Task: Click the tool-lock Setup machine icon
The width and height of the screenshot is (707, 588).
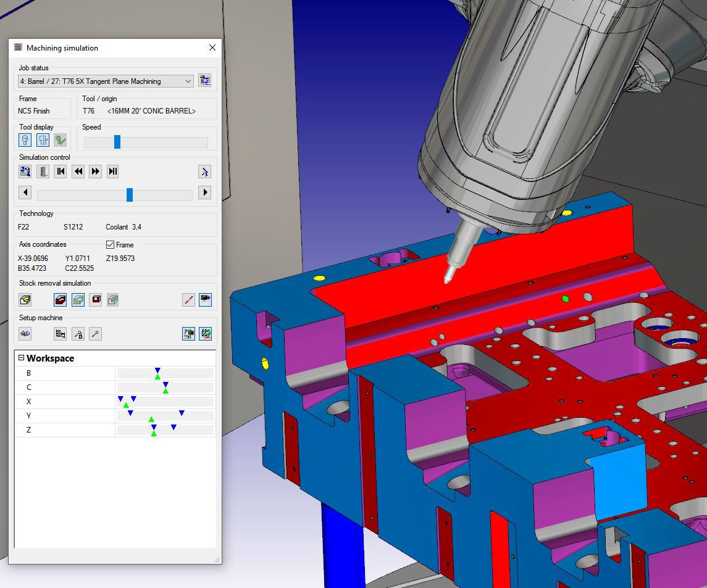Action: pyautogui.click(x=78, y=334)
